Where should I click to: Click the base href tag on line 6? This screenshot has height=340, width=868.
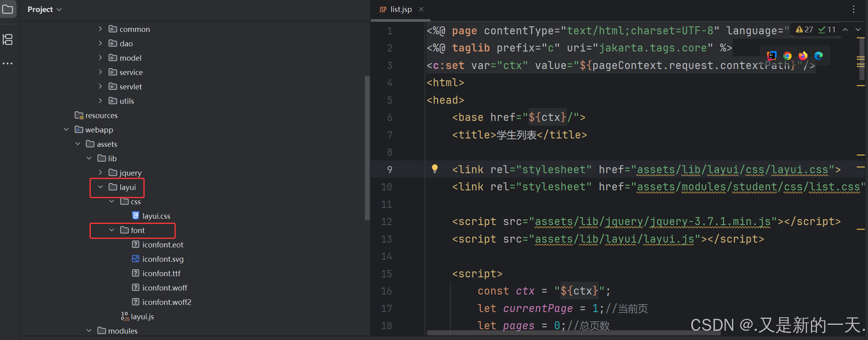coord(519,117)
